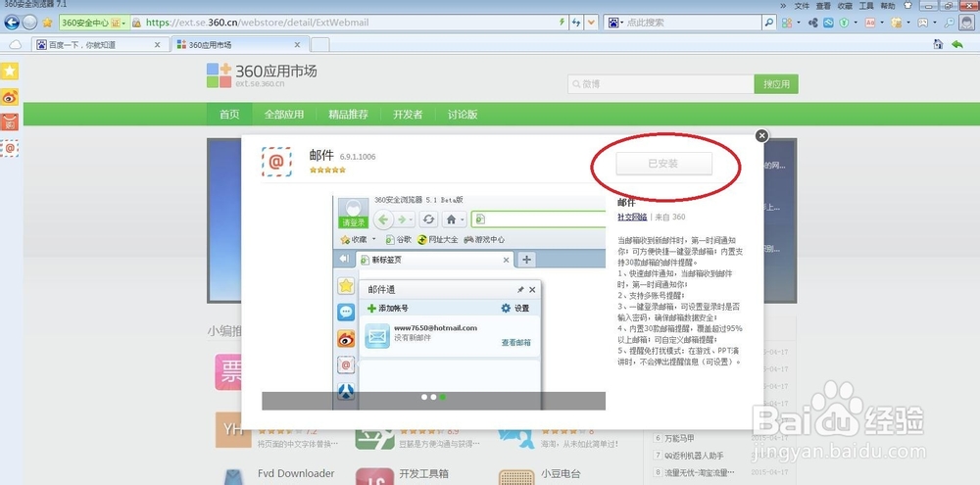980x485 pixels.
Task: Open the 文件 menu
Action: [x=802, y=6]
